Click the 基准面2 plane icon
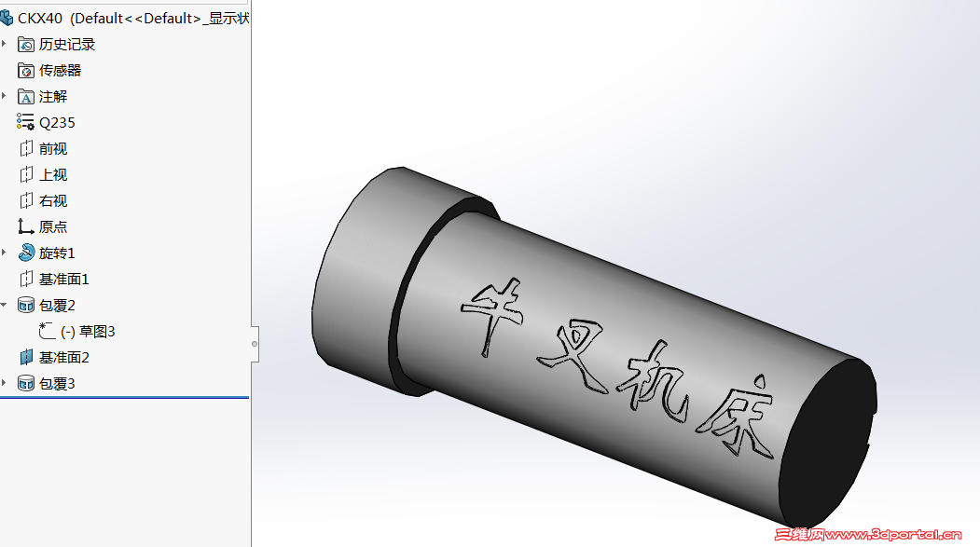This screenshot has height=547, width=980. coord(25,357)
